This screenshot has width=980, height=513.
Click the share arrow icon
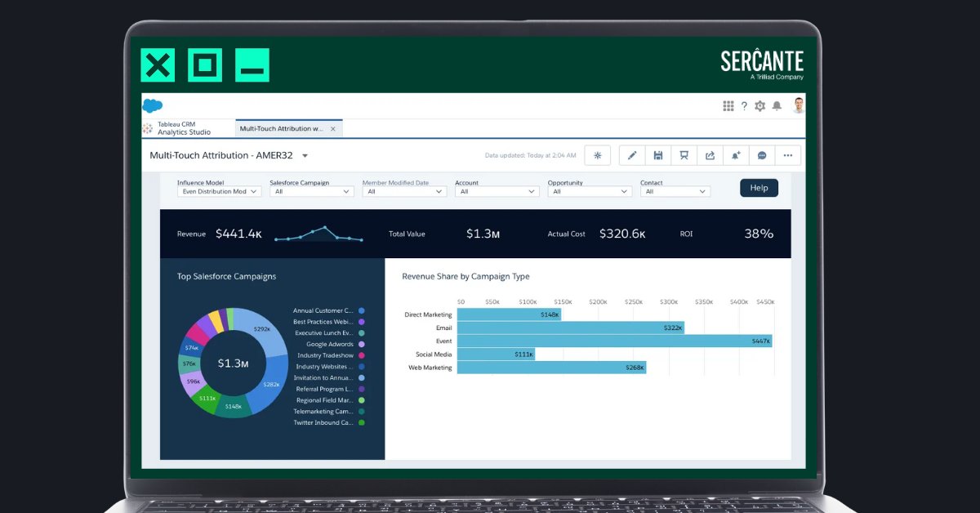710,155
